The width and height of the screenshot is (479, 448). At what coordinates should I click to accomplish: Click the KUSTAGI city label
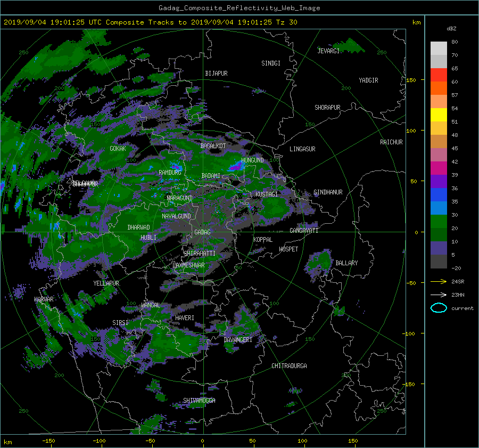(x=267, y=194)
